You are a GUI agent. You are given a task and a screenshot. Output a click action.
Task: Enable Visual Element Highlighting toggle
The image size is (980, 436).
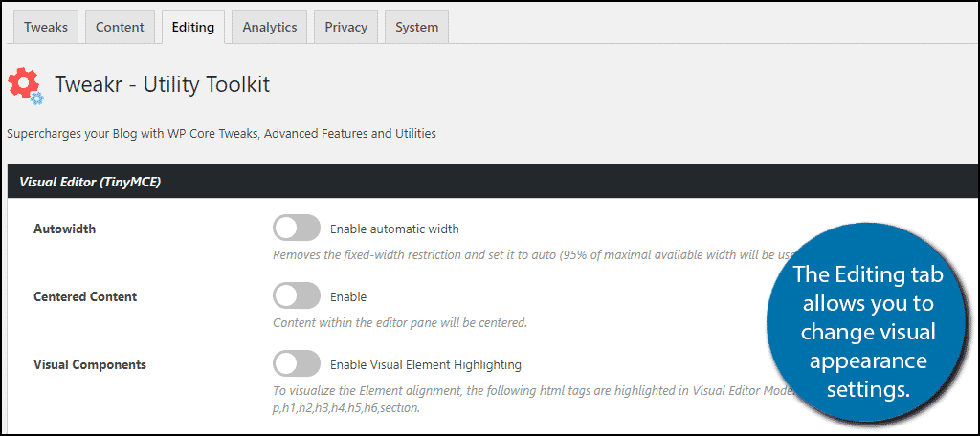point(297,363)
